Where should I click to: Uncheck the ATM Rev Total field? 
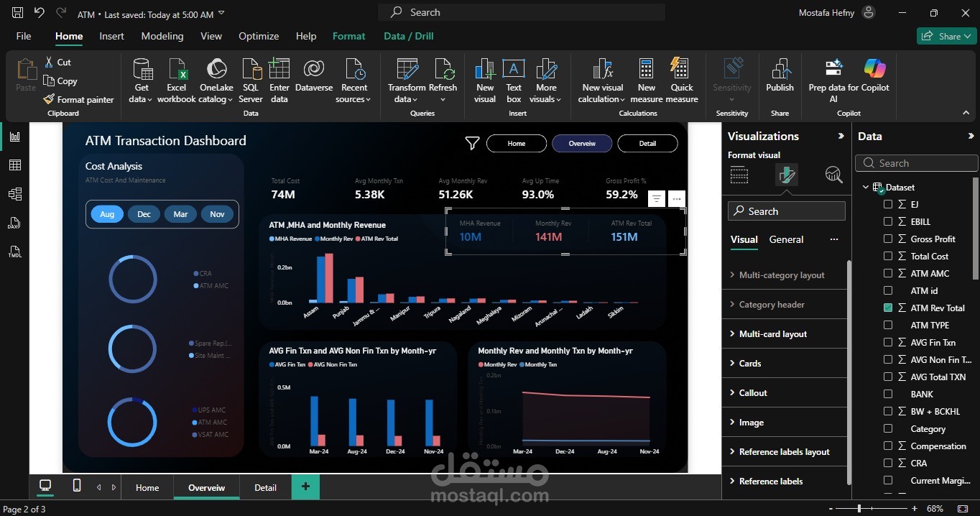888,308
